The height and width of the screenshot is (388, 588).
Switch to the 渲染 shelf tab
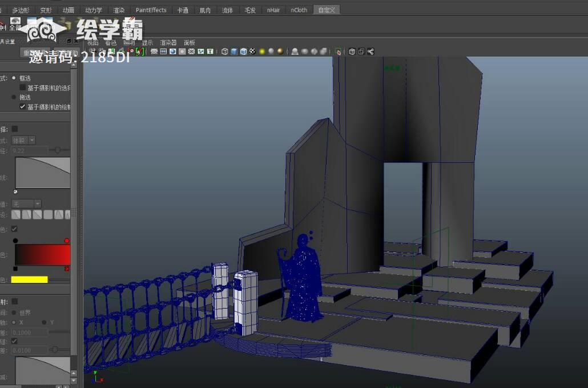pos(119,10)
